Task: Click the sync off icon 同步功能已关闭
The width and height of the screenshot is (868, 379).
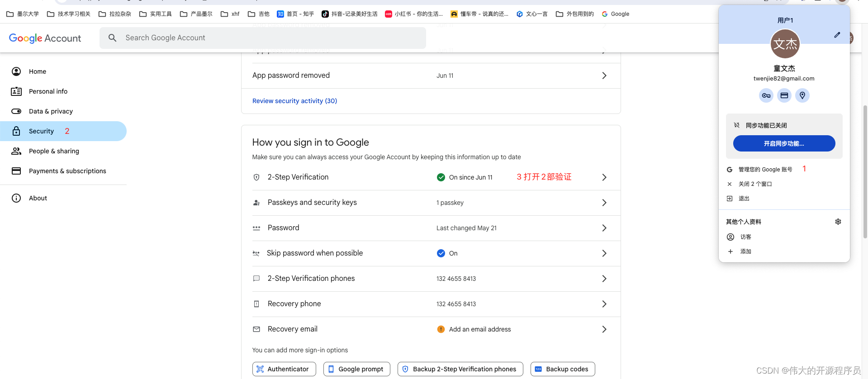Action: 736,125
